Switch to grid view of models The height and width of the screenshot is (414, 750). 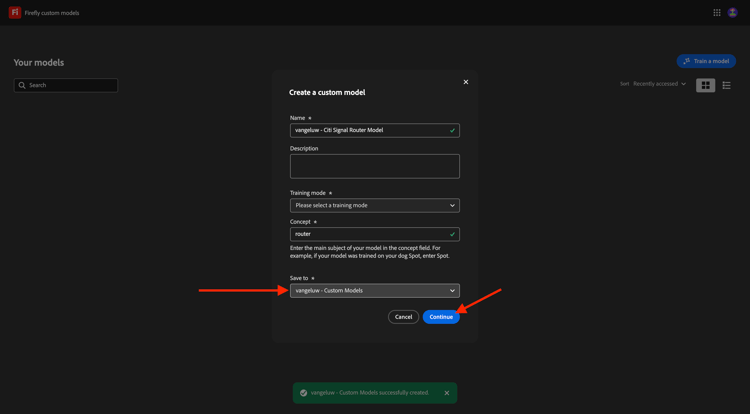(705, 85)
